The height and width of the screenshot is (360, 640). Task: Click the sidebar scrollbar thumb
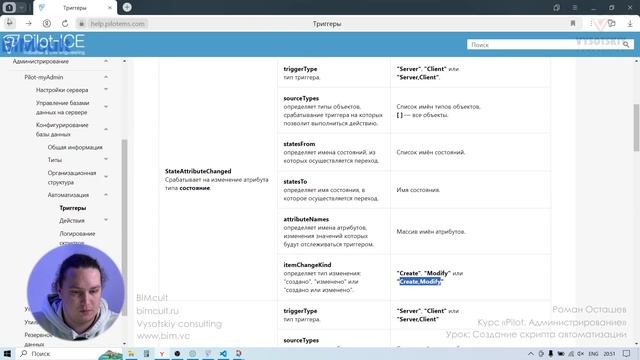point(124,227)
